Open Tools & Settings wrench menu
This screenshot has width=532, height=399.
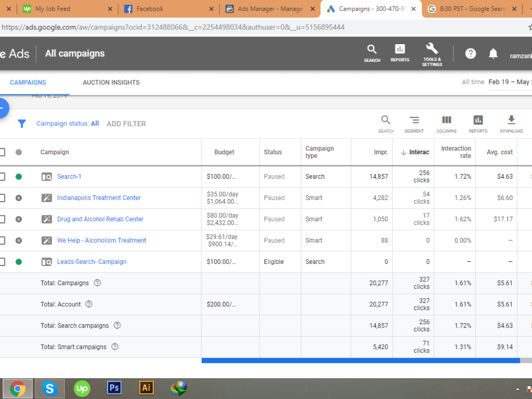(x=432, y=54)
